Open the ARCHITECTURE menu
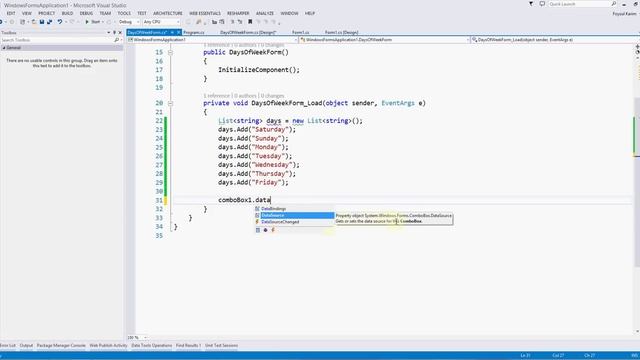This screenshot has height=360, width=640. click(x=168, y=13)
